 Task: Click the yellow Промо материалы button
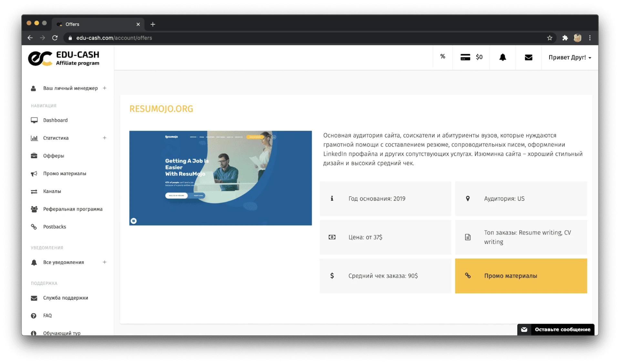point(521,276)
